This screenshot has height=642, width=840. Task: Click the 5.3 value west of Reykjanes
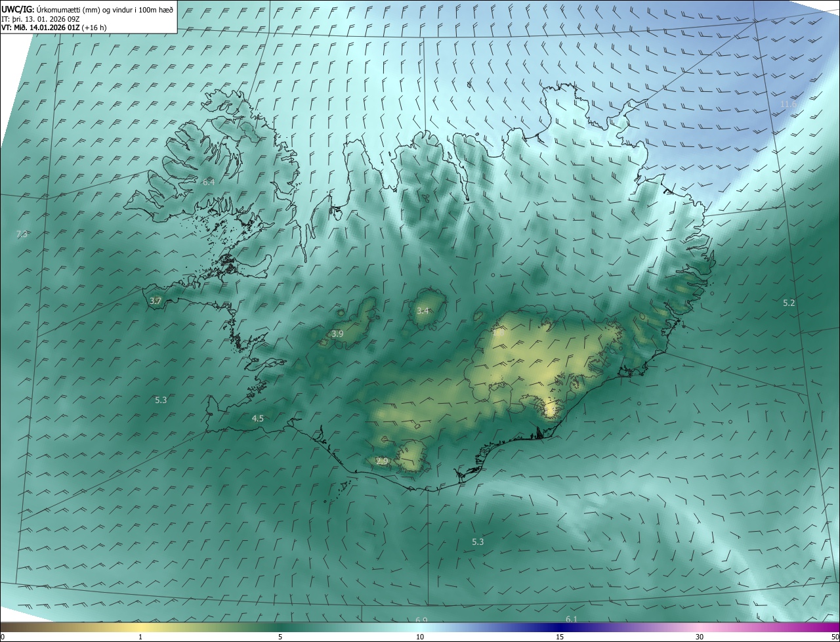(x=161, y=400)
